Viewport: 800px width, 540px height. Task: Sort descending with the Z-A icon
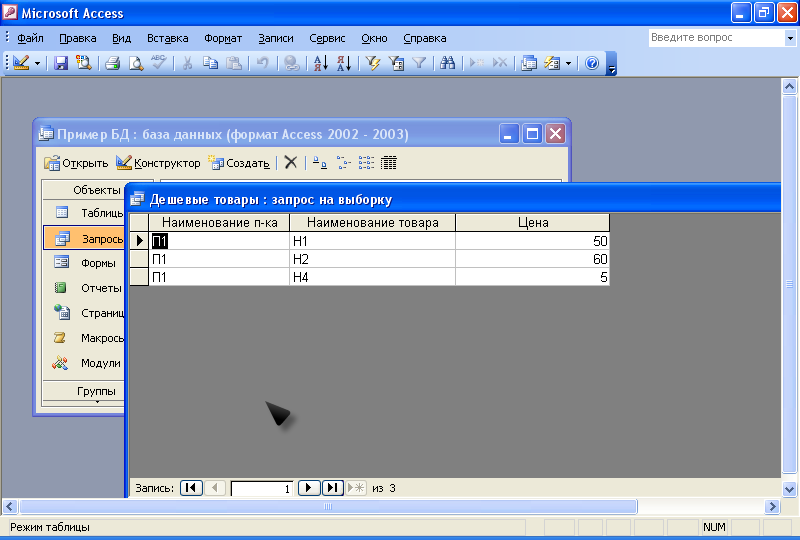pos(344,63)
